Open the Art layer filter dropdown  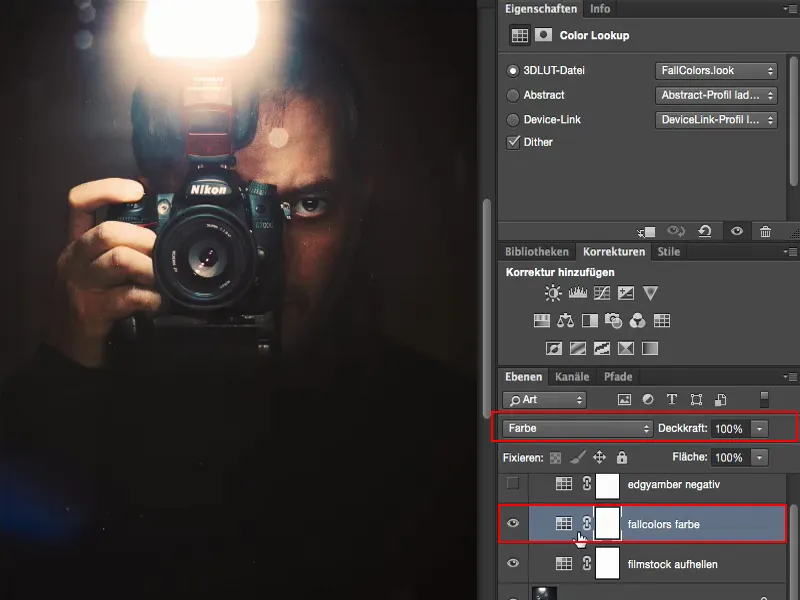click(544, 399)
